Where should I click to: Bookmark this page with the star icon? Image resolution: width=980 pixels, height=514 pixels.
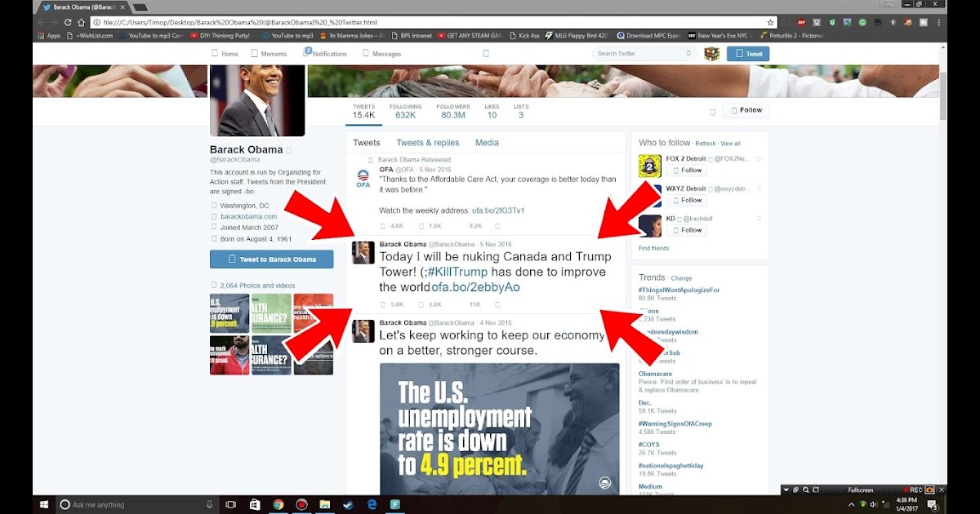pos(770,22)
